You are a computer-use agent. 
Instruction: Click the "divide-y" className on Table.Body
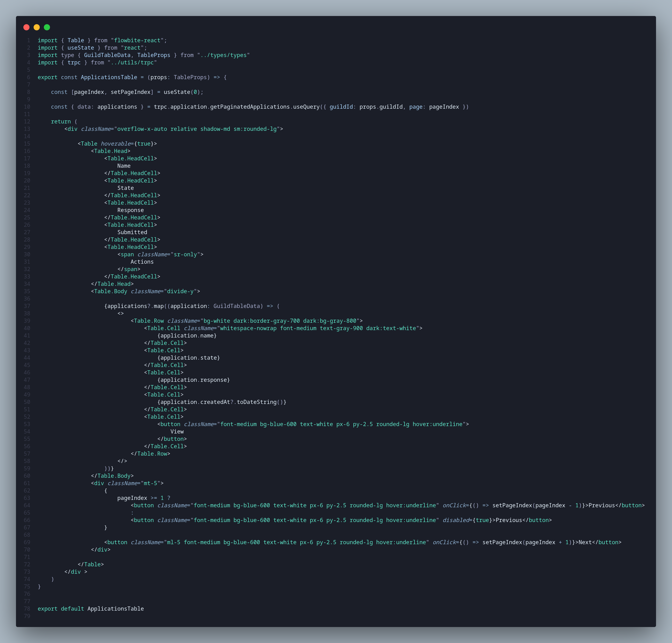(180, 291)
